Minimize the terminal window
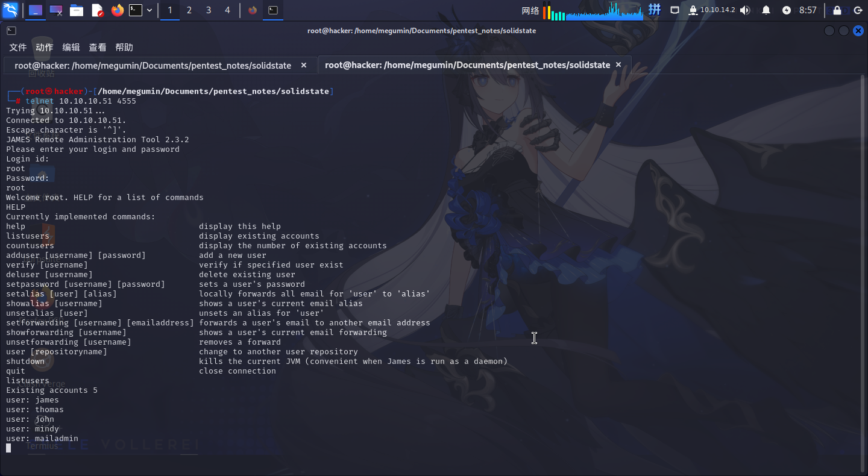Screen dimensions: 868x476 pyautogui.click(x=829, y=31)
